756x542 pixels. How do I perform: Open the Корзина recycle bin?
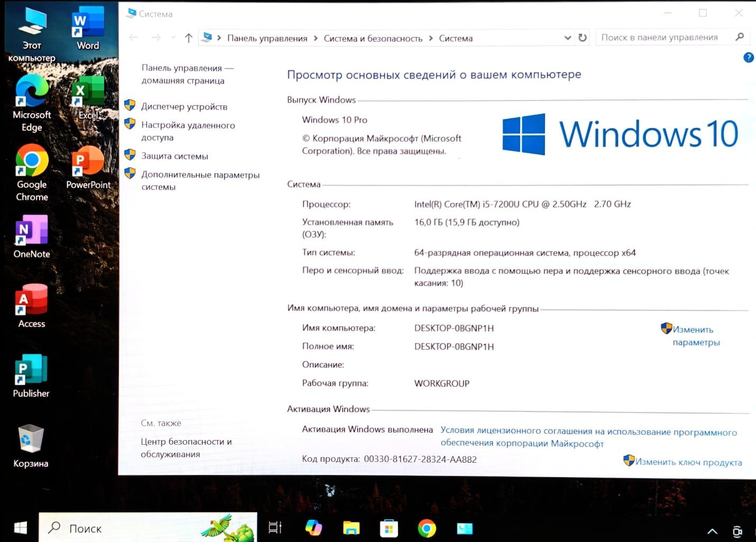click(x=31, y=446)
